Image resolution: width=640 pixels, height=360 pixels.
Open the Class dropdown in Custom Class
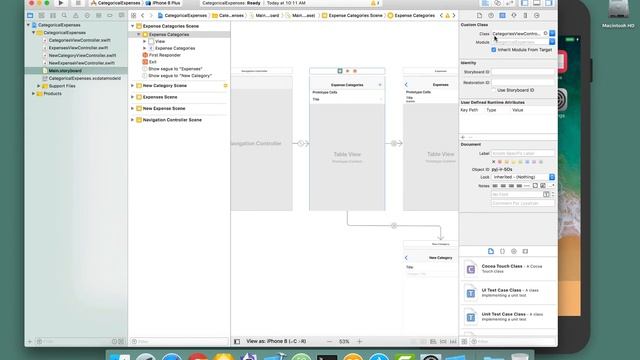552,33
